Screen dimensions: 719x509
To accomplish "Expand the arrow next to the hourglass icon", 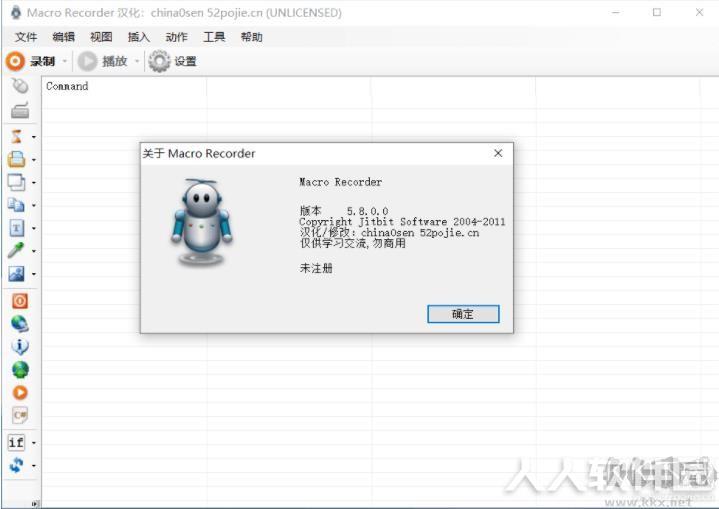I will [x=34, y=137].
